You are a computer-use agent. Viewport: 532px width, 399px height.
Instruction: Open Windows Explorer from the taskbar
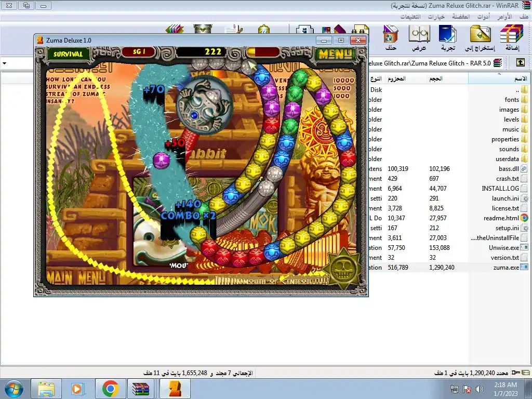[46, 389]
